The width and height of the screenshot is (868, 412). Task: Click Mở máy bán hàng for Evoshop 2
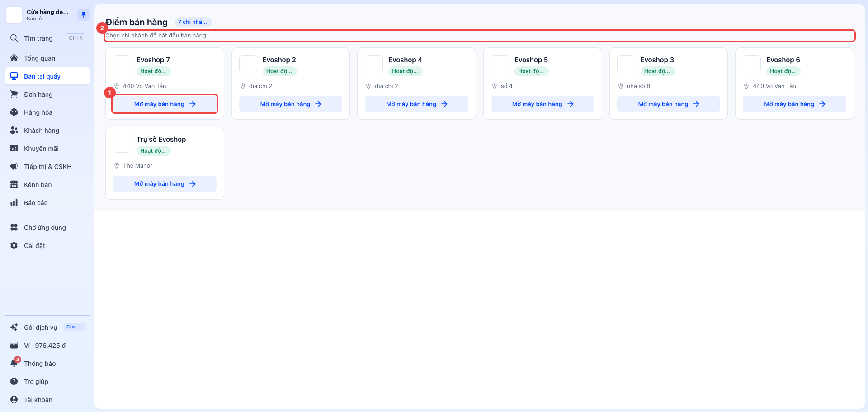pos(291,104)
